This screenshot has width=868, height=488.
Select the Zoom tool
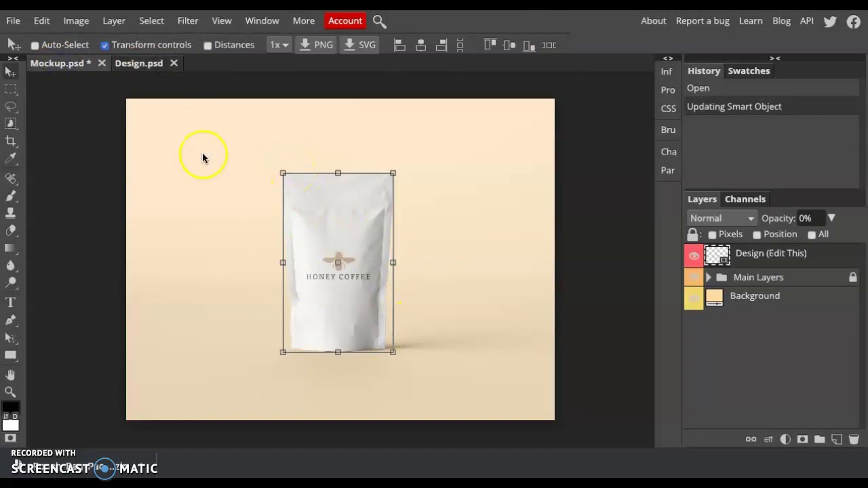[10, 392]
